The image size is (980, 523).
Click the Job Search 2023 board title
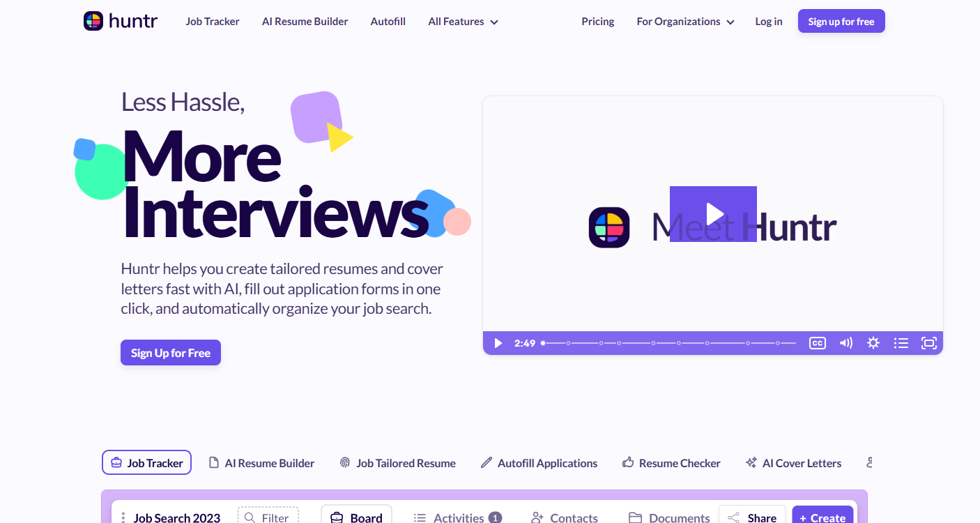click(177, 517)
